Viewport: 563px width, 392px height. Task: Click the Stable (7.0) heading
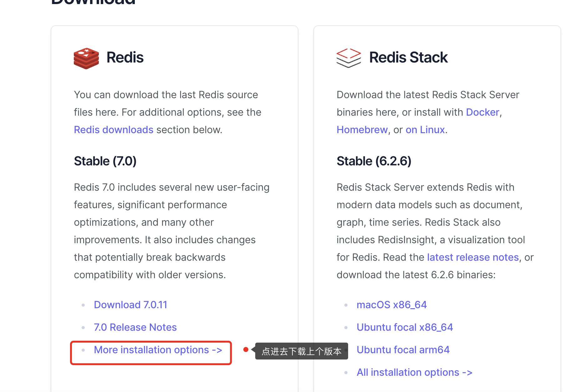pyautogui.click(x=105, y=161)
